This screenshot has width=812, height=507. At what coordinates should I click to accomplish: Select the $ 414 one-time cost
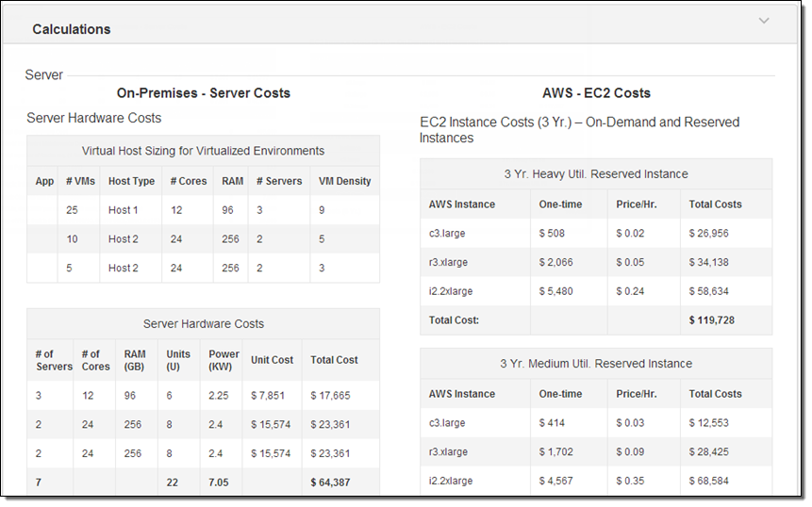tap(552, 423)
